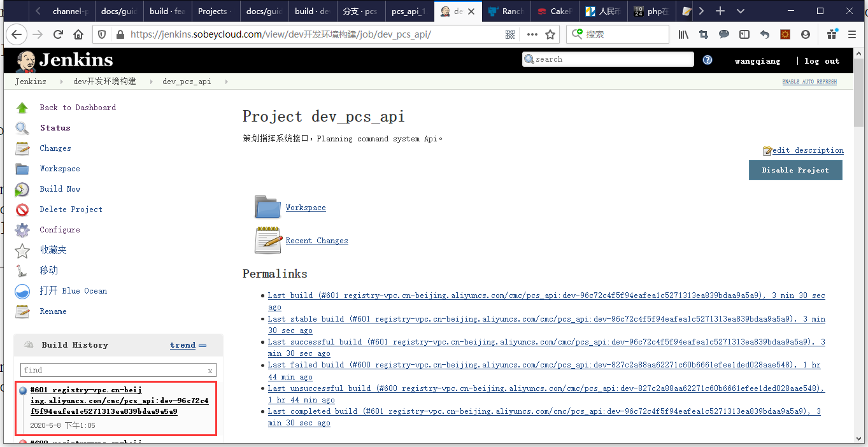Click the 收藏夹 star icon
The width and height of the screenshot is (868, 447).
pyautogui.click(x=22, y=250)
